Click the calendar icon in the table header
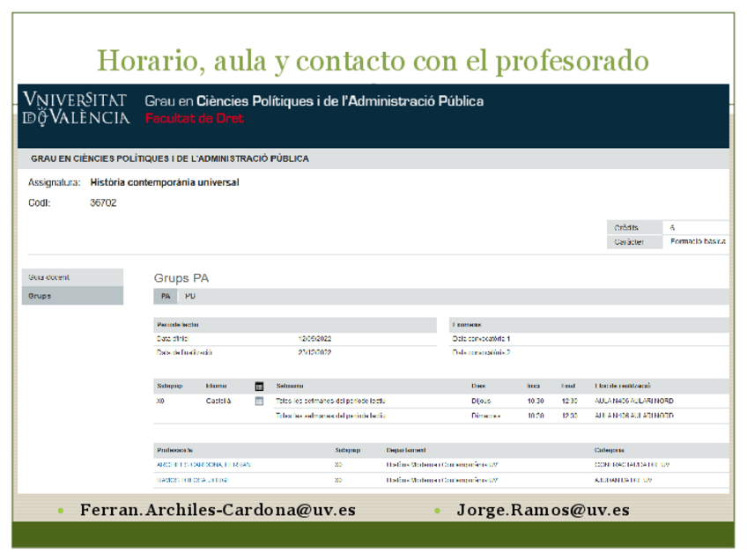Screen dimensions: 747x560 [x=259, y=387]
